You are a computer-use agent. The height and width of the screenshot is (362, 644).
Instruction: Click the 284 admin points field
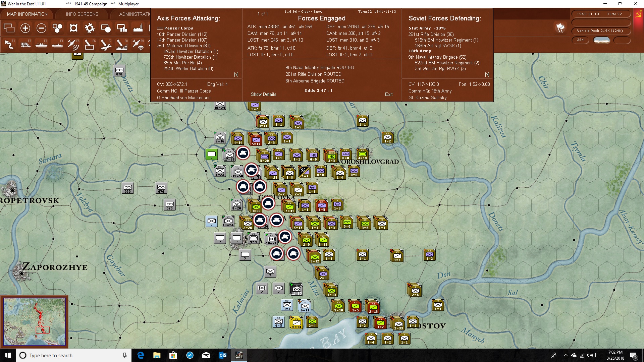(x=580, y=40)
